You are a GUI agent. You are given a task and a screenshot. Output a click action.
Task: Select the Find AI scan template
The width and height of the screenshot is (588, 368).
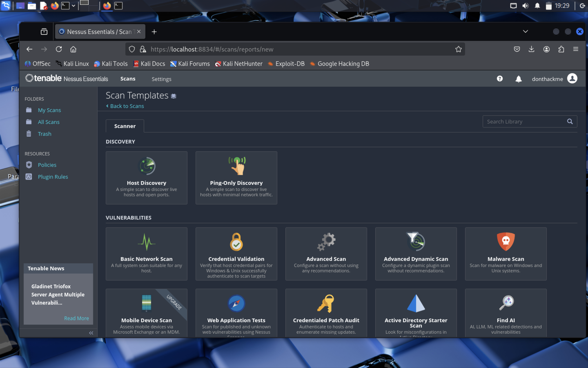pos(506,313)
